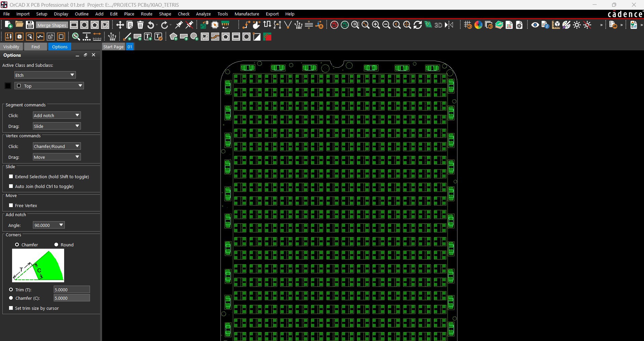
Task: Click the black subclass color swatch
Action: click(8, 86)
